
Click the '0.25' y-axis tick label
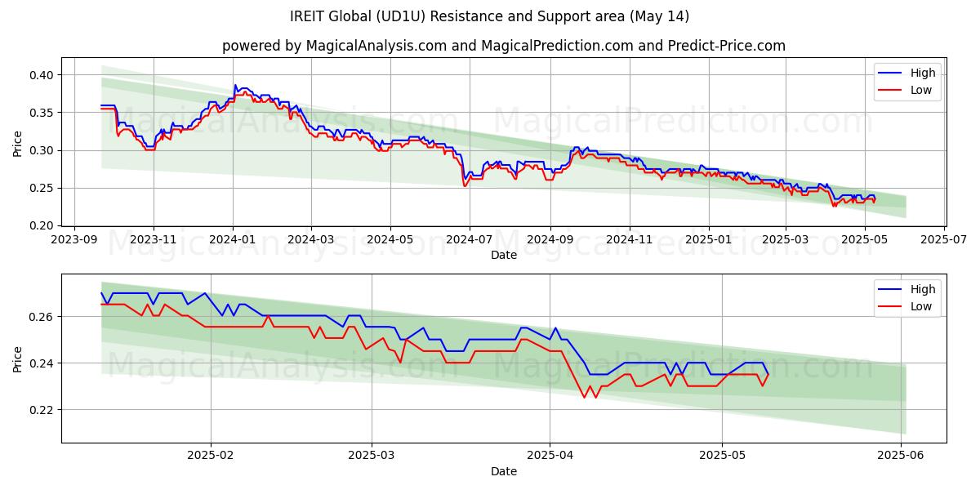coord(42,188)
